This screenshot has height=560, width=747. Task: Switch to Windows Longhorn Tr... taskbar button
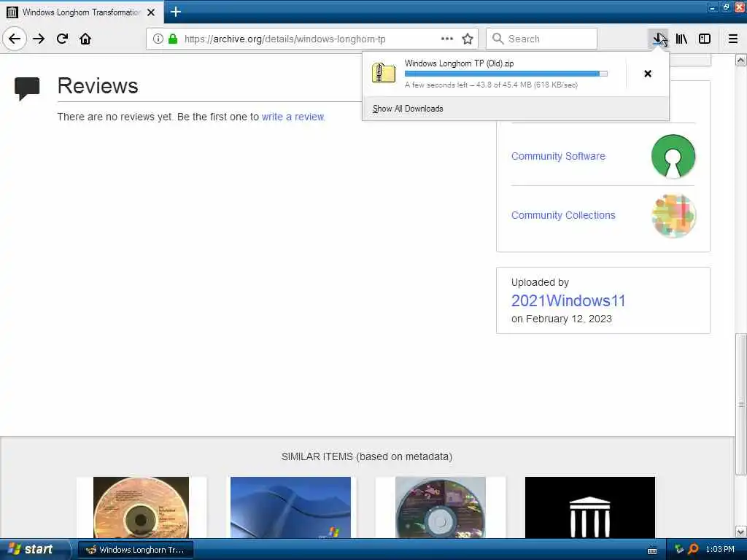point(136,550)
